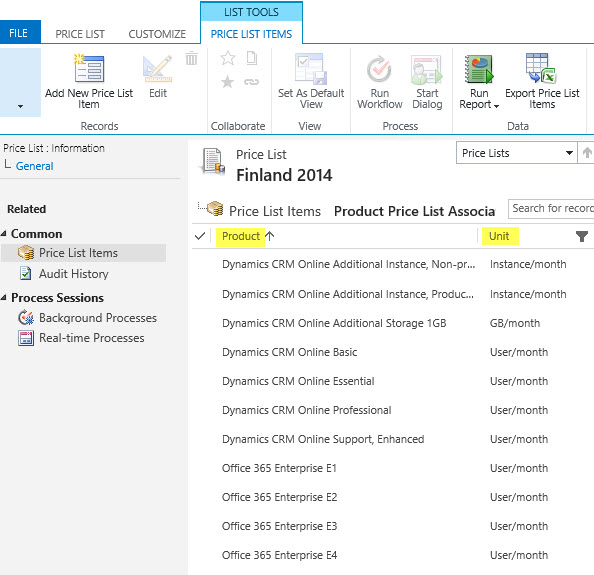Switch to the CUSTOMIZE tab
This screenshot has width=594, height=575.
tap(157, 34)
